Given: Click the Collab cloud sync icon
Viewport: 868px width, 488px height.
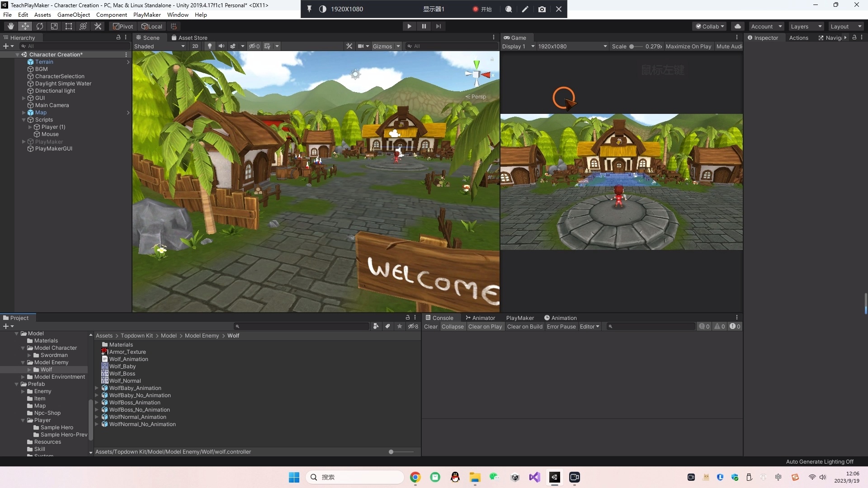Looking at the screenshot, I should tap(738, 26).
